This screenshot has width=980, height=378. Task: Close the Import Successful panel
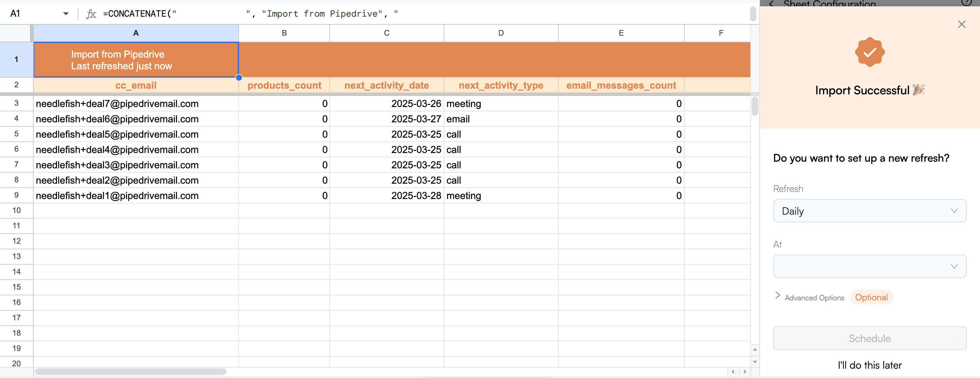pyautogui.click(x=961, y=24)
